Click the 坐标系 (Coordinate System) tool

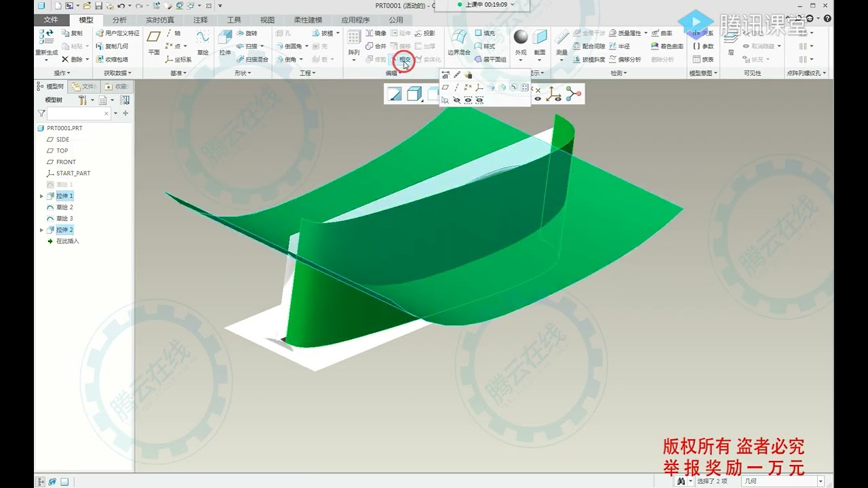(179, 60)
